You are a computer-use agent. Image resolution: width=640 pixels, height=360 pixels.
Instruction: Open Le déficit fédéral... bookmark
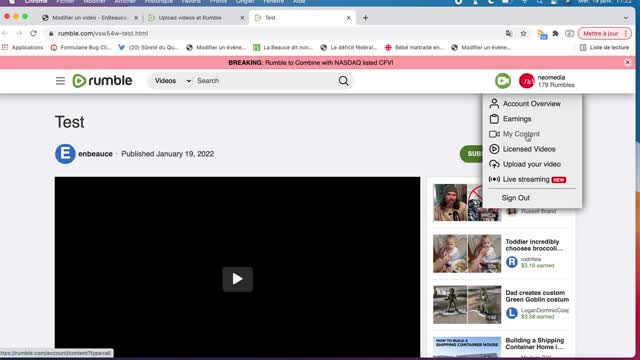tap(349, 48)
